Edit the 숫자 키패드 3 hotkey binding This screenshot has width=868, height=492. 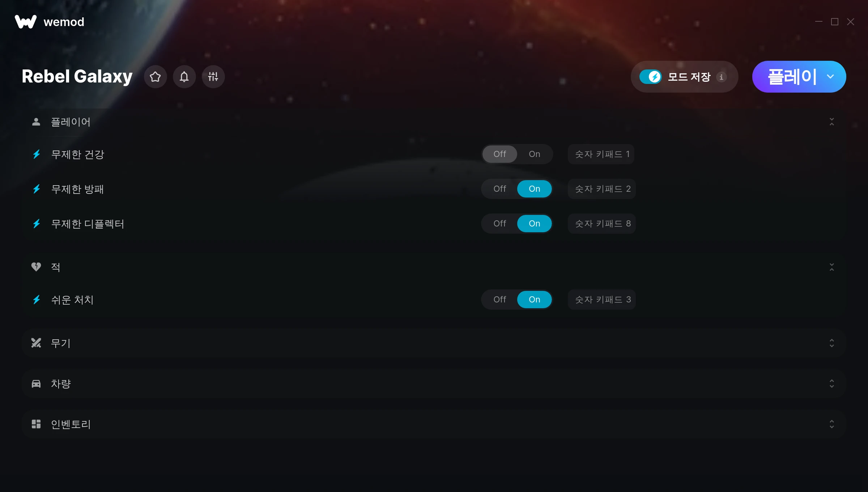point(602,300)
